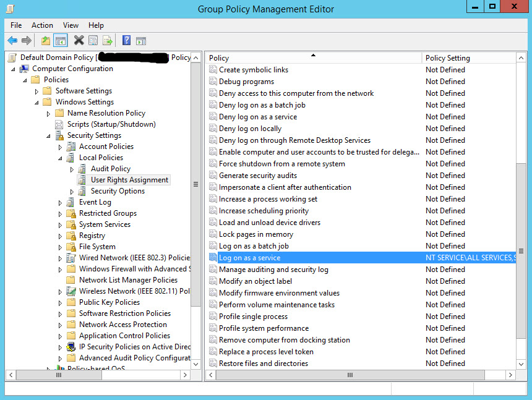
Task: Toggle Show/Hide Console Tree toolbar icon
Action: coord(61,41)
